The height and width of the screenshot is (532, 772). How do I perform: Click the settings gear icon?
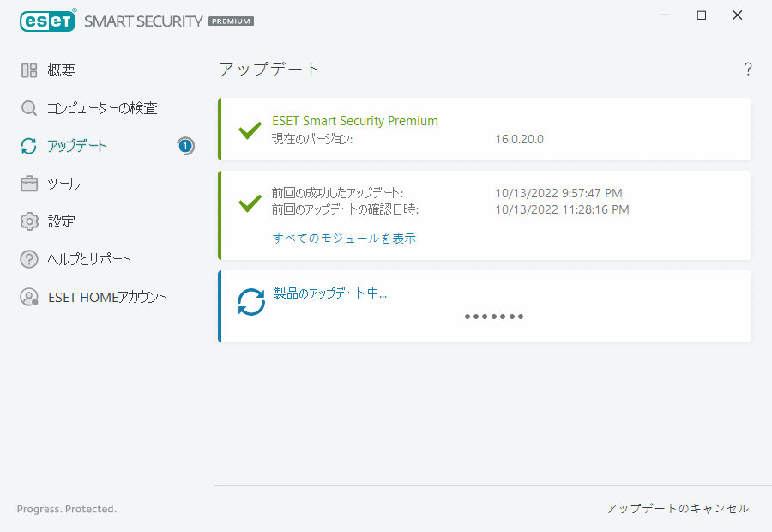[29, 221]
